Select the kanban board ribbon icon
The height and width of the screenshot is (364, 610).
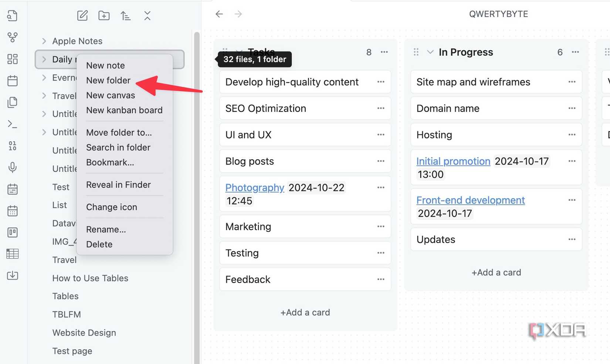pyautogui.click(x=12, y=232)
